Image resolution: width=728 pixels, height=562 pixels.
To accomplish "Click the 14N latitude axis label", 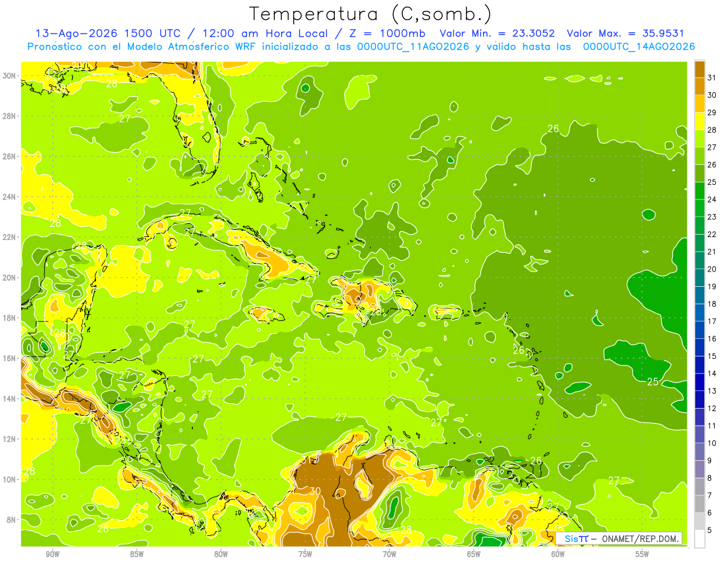I will [10, 398].
